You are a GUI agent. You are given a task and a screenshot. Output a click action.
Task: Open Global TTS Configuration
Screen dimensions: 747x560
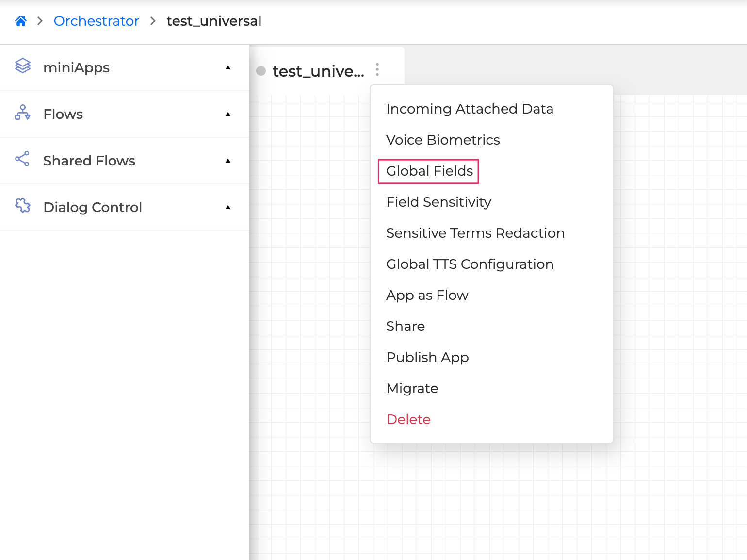470,264
